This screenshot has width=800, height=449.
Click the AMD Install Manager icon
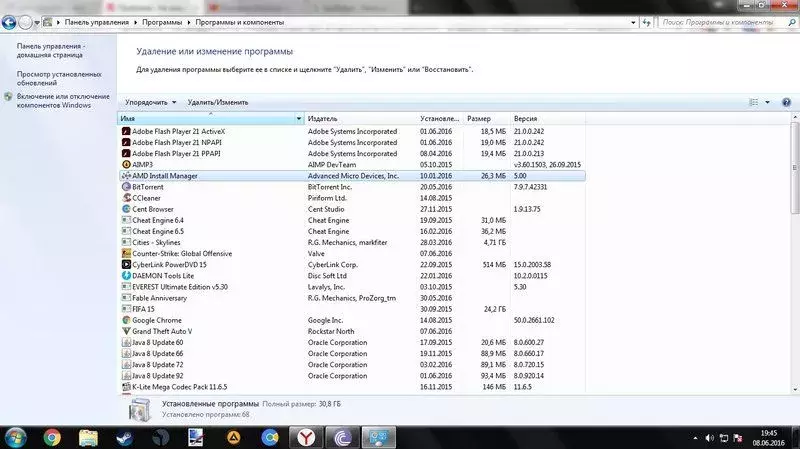(x=126, y=176)
